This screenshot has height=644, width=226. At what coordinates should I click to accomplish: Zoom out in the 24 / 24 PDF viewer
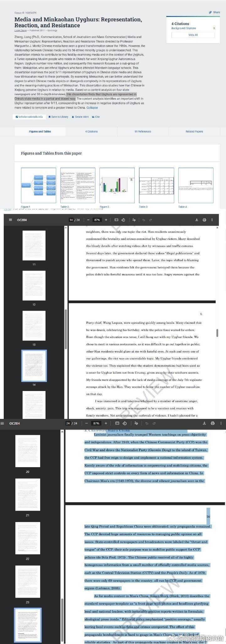point(87,423)
